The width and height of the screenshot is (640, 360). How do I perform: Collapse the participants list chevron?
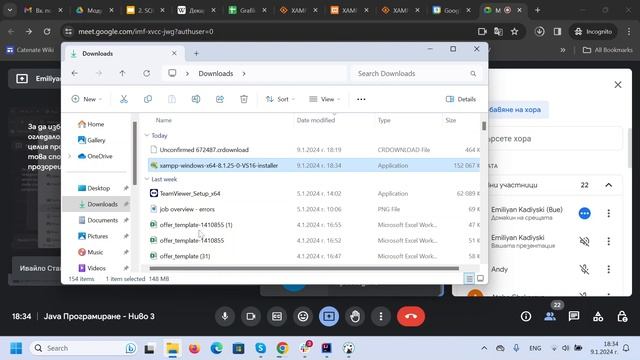coord(609,185)
